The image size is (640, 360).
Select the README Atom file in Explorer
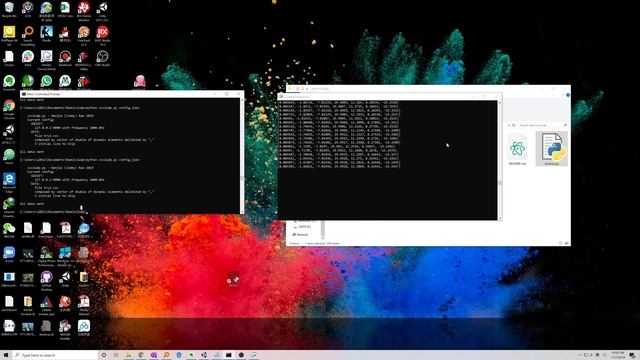tap(517, 148)
